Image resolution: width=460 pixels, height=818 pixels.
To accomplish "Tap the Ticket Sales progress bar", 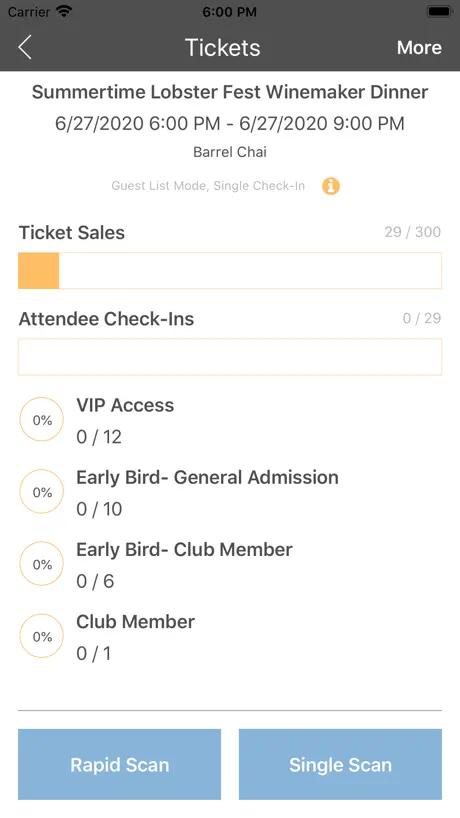I will 230,271.
